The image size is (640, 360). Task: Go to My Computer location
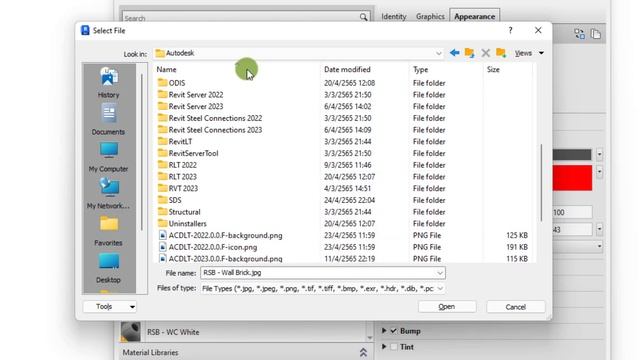click(x=108, y=157)
